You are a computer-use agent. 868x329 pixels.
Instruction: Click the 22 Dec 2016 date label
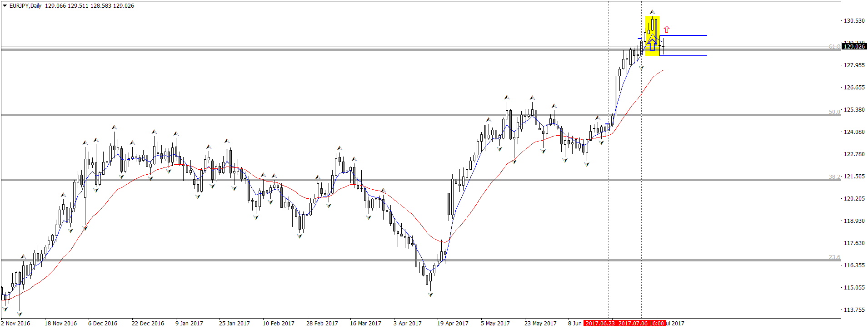click(x=148, y=324)
